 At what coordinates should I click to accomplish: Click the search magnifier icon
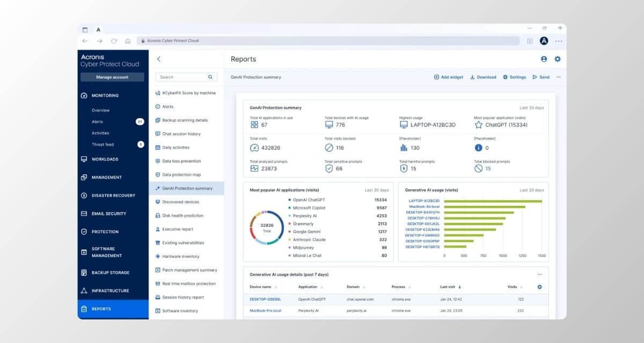coord(210,77)
